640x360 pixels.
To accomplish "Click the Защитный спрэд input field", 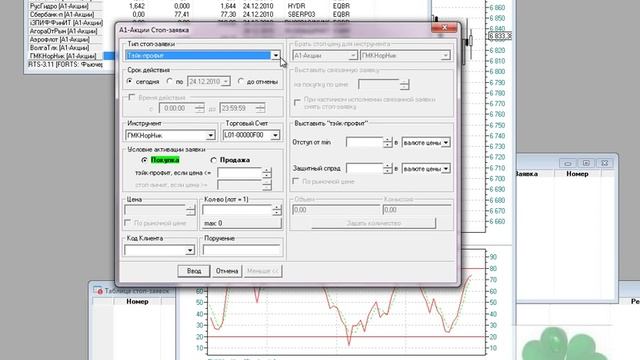I will (364, 169).
